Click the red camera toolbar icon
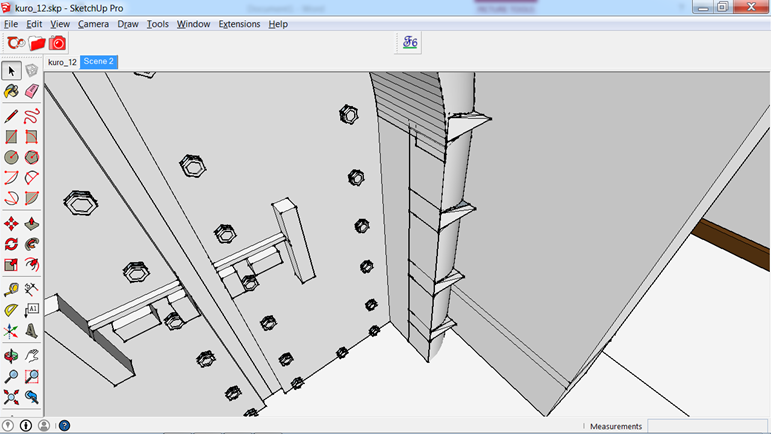This screenshot has height=434, width=771. click(57, 43)
